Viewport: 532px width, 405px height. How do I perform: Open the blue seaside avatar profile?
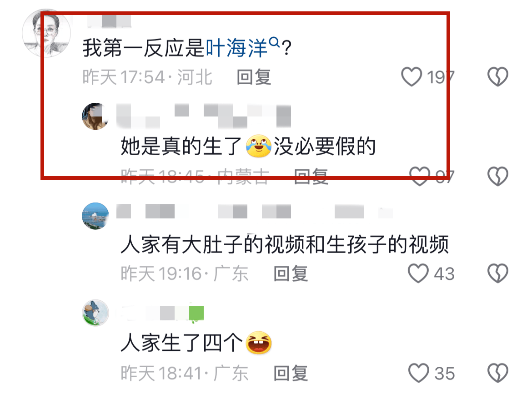tap(95, 216)
